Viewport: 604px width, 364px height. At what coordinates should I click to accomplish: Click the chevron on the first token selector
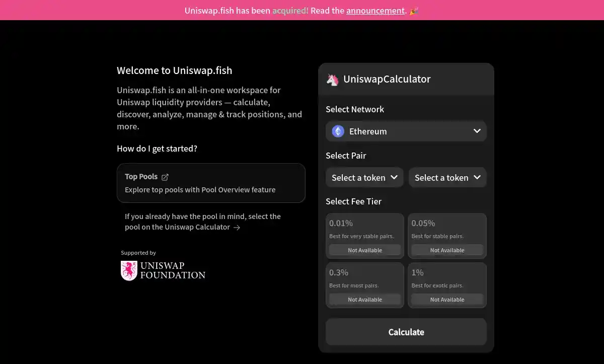(x=394, y=177)
